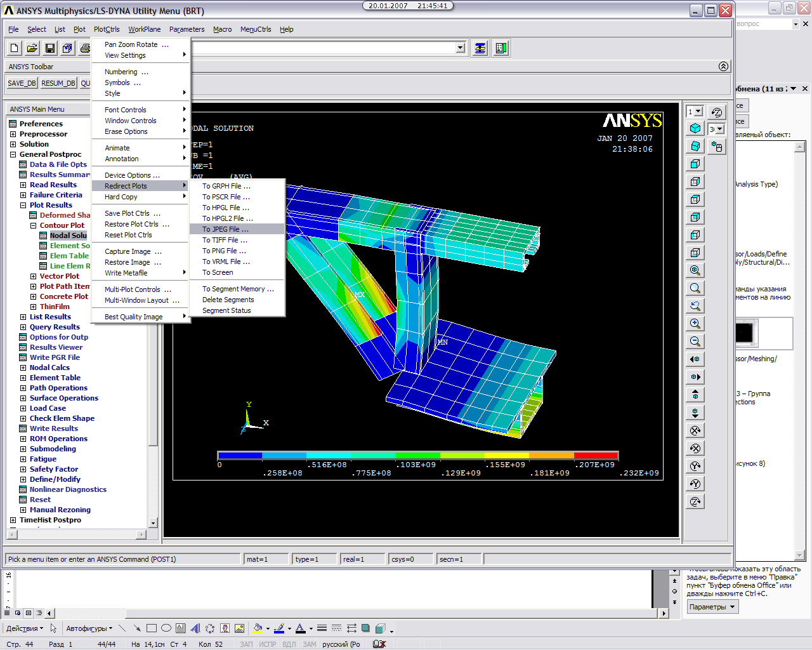
Task: Open the Word Действия dropdown
Action: (x=25, y=628)
